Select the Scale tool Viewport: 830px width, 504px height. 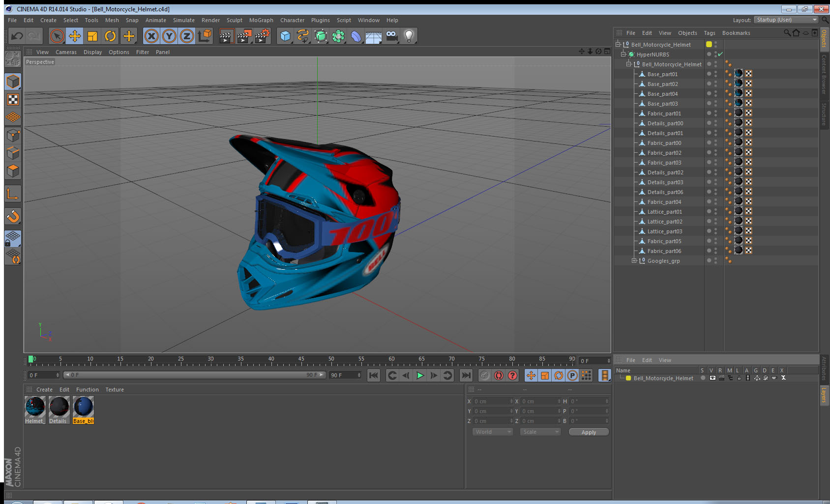(x=92, y=36)
